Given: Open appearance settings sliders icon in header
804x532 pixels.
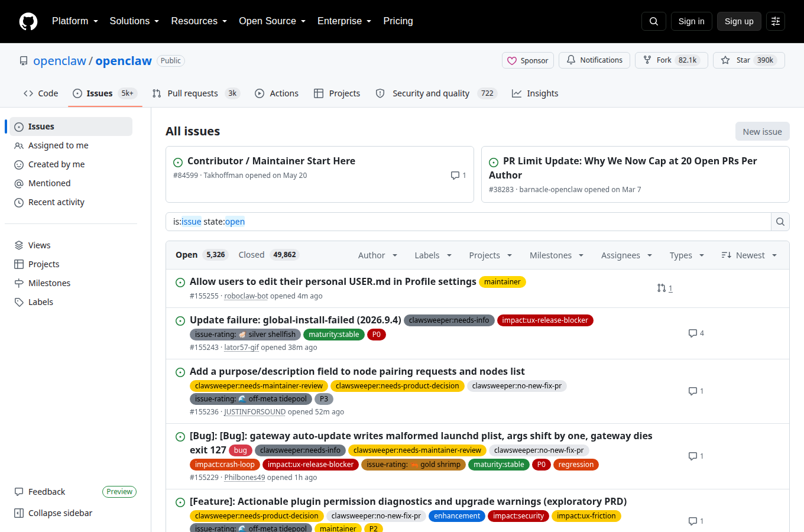Looking at the screenshot, I should point(776,21).
